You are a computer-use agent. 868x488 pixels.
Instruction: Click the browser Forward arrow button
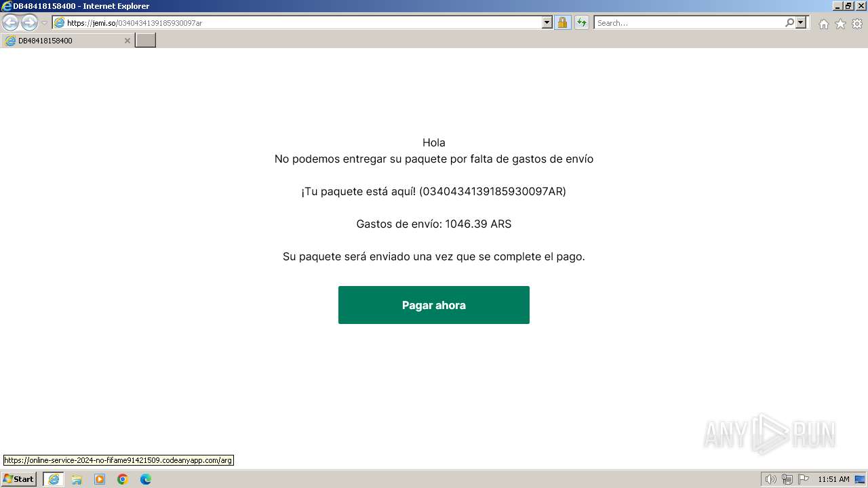point(29,23)
